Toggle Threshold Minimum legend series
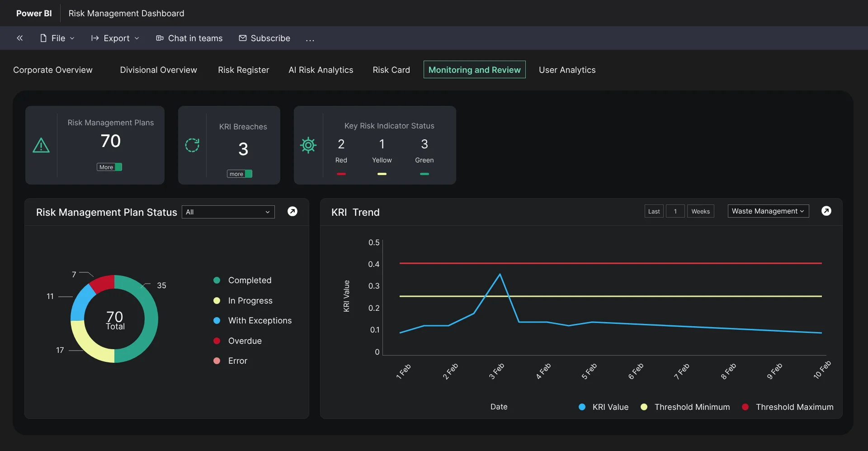Image resolution: width=868 pixels, height=451 pixels. pos(685,407)
